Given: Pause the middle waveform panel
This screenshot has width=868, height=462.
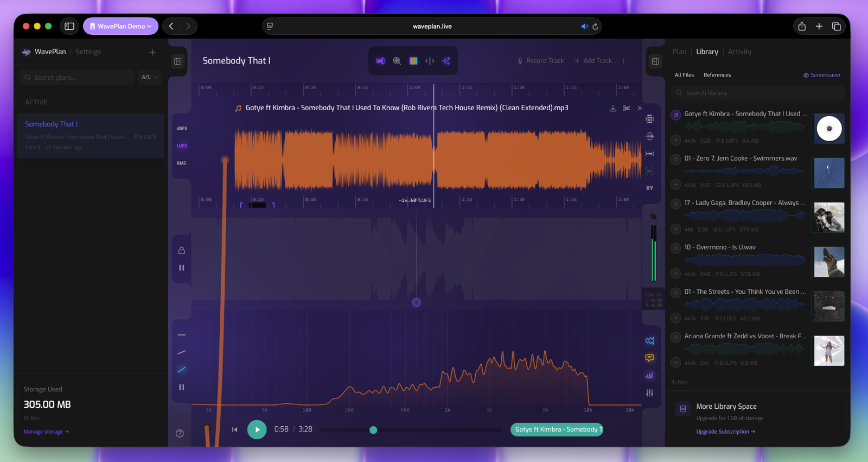Looking at the screenshot, I should click(x=182, y=268).
